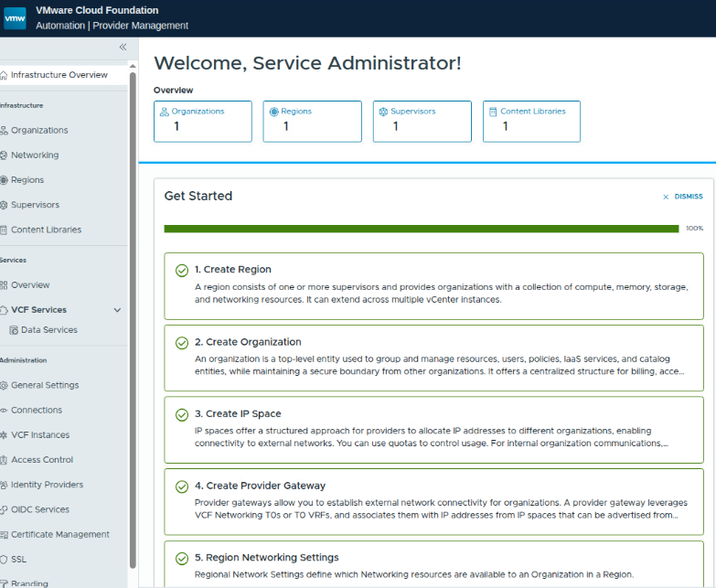Click the Get Started progress bar
Screen dimensions: 716x588
pyautogui.click(x=422, y=229)
